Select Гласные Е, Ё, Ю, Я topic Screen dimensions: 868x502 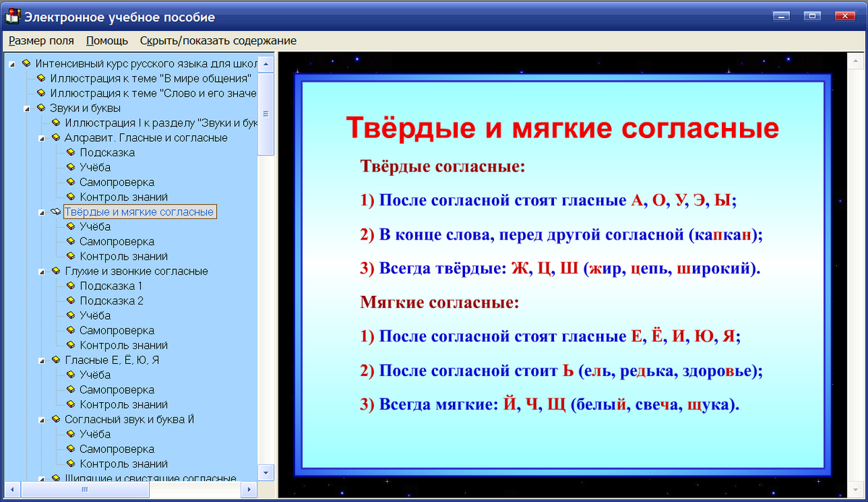pyautogui.click(x=112, y=360)
